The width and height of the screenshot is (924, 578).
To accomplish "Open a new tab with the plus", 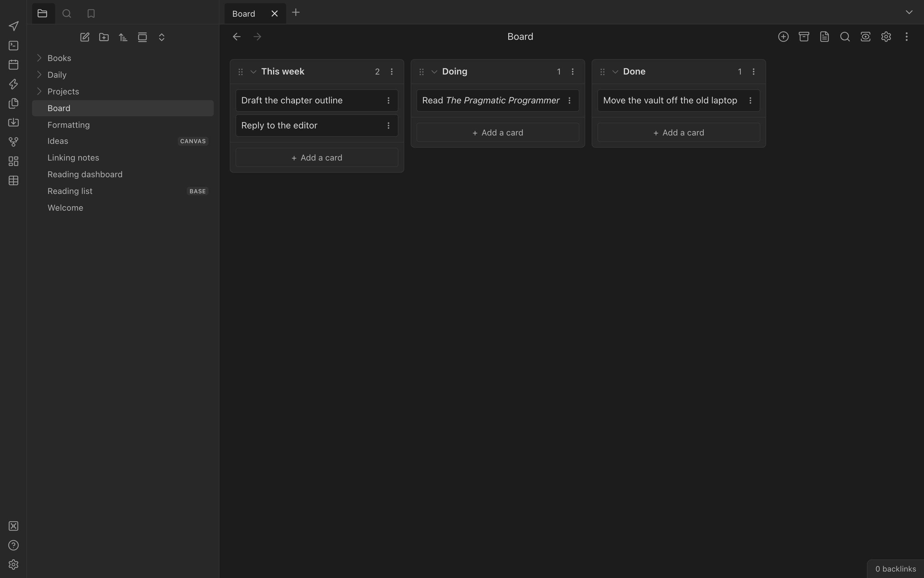I will coord(295,13).
